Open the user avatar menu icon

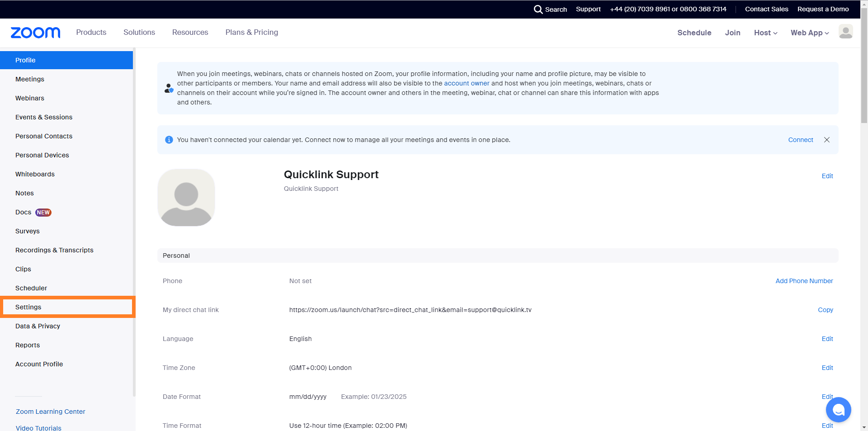tap(845, 32)
